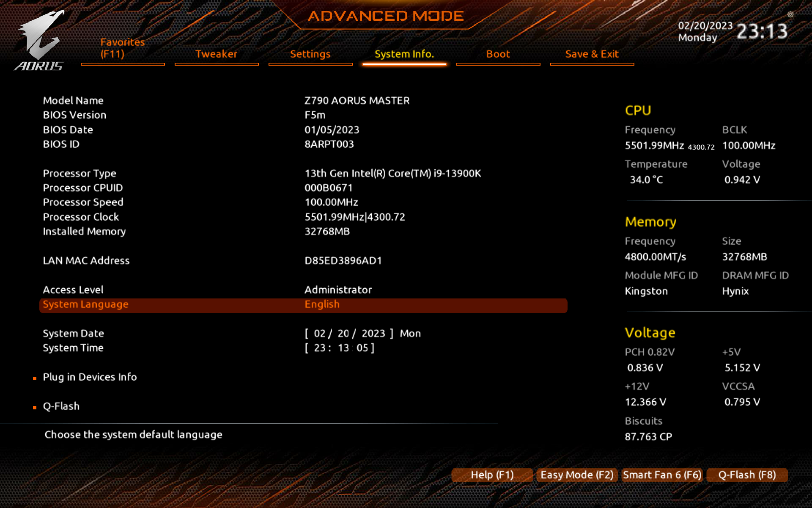Viewport: 812px width, 508px height.
Task: Select the month field in System Date
Action: (319, 334)
